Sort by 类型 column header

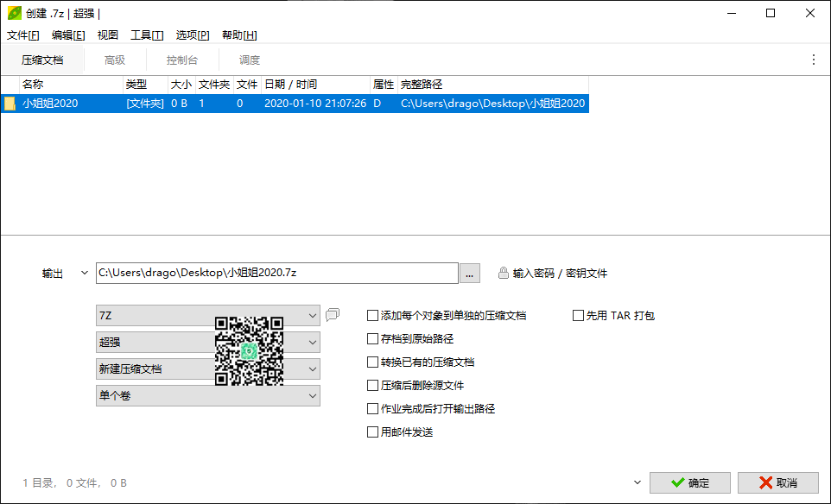click(145, 85)
